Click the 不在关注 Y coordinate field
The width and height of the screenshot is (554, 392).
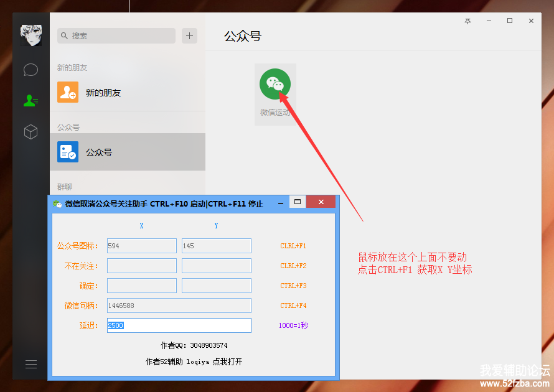[x=217, y=266]
